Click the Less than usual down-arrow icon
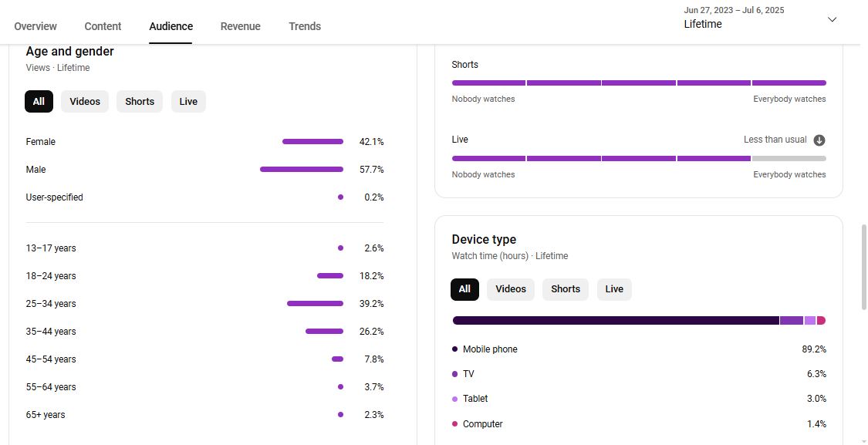 click(819, 140)
